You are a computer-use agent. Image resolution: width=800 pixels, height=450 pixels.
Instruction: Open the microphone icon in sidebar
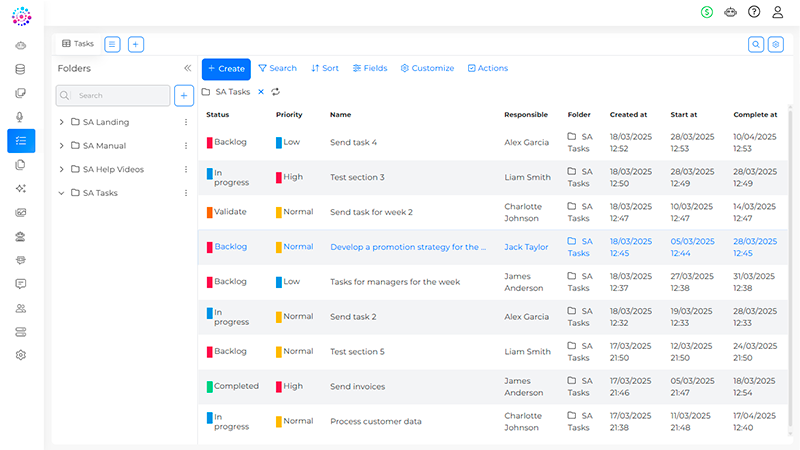[20, 117]
